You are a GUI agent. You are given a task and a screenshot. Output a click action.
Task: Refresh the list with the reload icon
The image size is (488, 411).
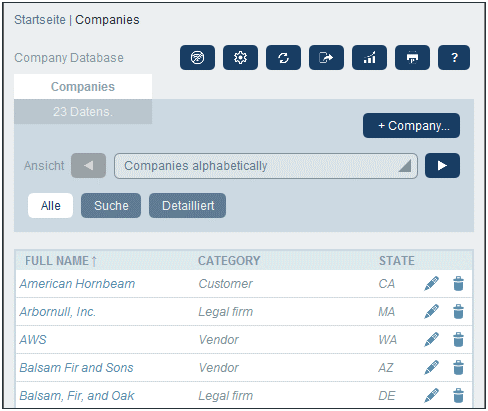(283, 58)
